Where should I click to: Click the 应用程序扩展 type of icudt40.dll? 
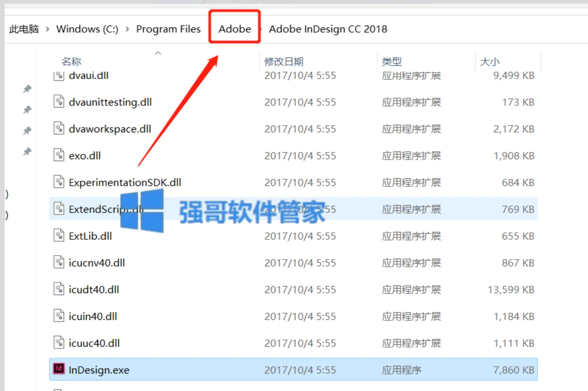point(411,290)
